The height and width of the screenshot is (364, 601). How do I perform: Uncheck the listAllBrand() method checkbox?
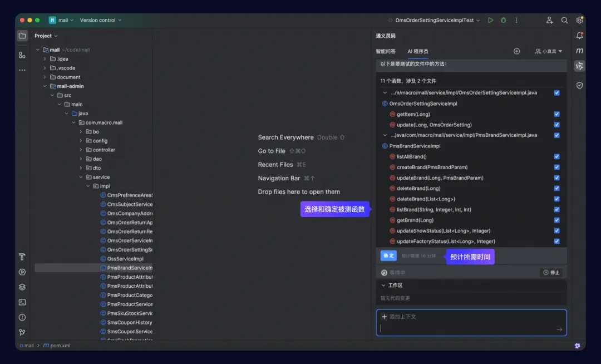click(x=556, y=157)
